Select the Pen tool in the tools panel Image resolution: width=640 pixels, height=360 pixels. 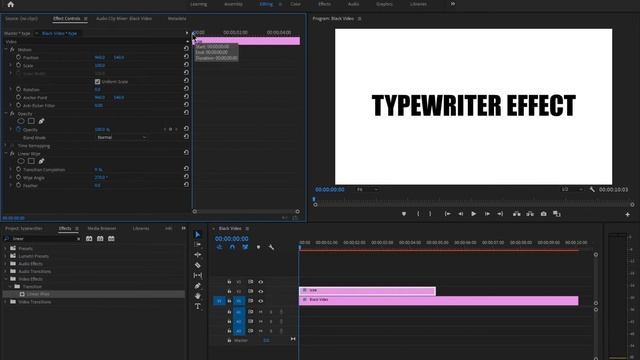coord(198,286)
